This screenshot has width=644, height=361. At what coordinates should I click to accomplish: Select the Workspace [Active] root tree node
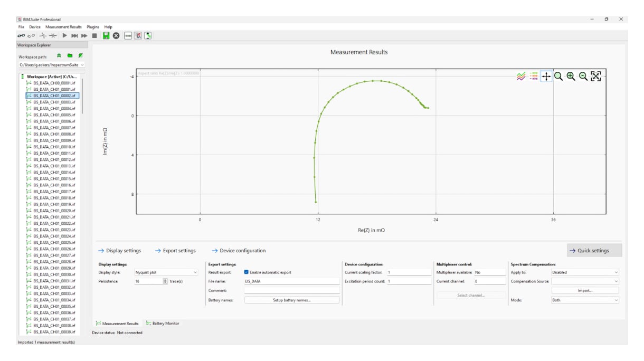52,77
